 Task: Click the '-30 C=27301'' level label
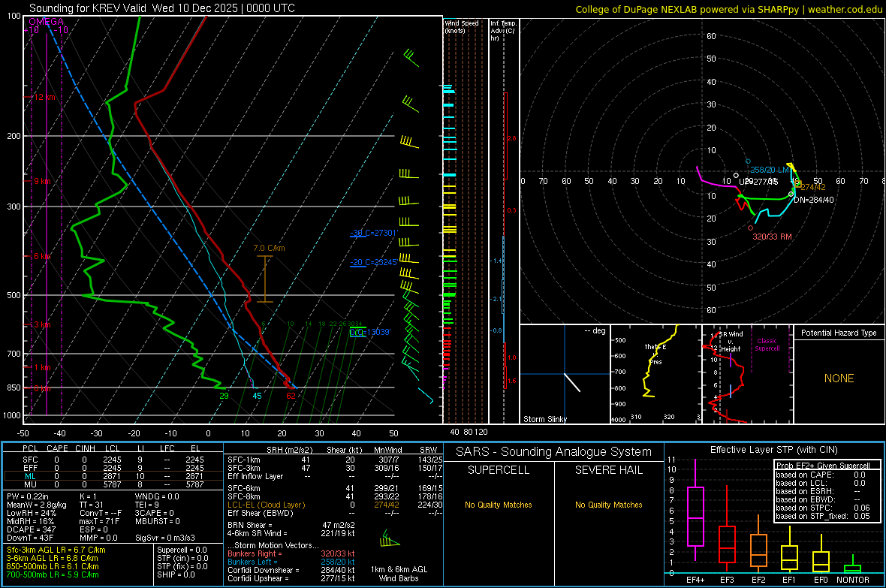[374, 232]
